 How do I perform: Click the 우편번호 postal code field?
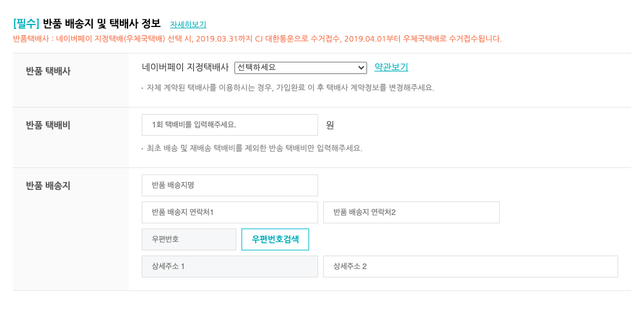[189, 239]
